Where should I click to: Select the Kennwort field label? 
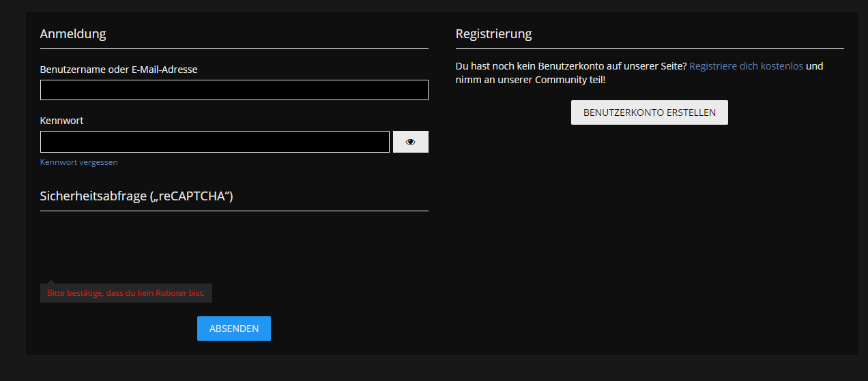(x=61, y=121)
